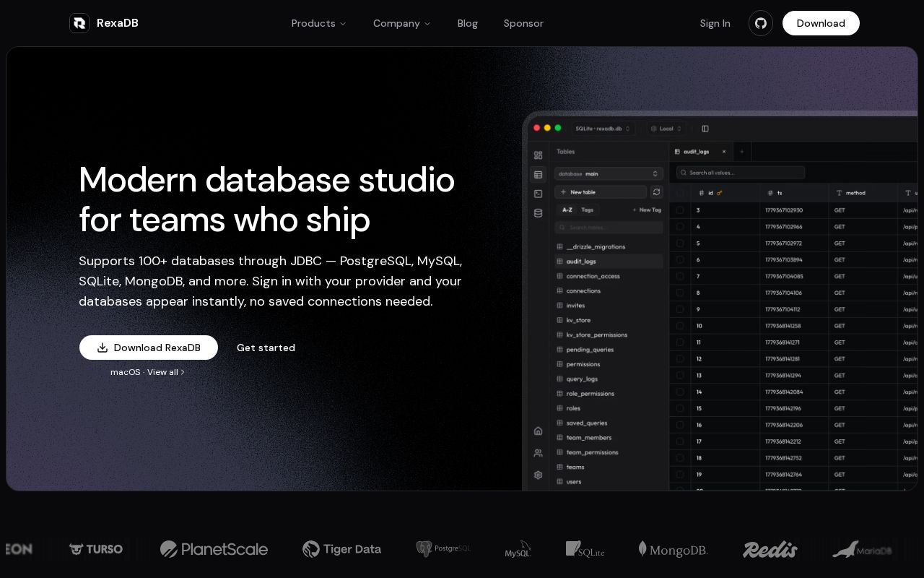Image resolution: width=924 pixels, height=578 pixels.
Task: Check the row with id 11
Action: click(680, 342)
